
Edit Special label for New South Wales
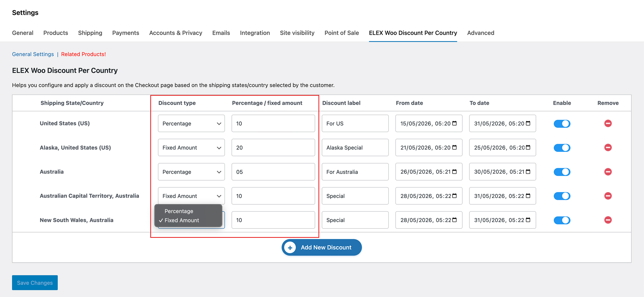point(355,220)
